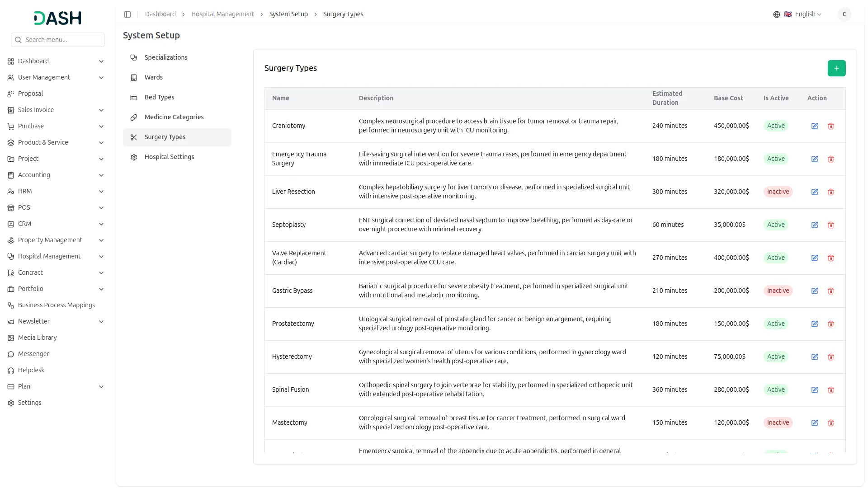868x488 pixels.
Task: Click the Inactive badge for Gastric Bypass
Action: 778,291
